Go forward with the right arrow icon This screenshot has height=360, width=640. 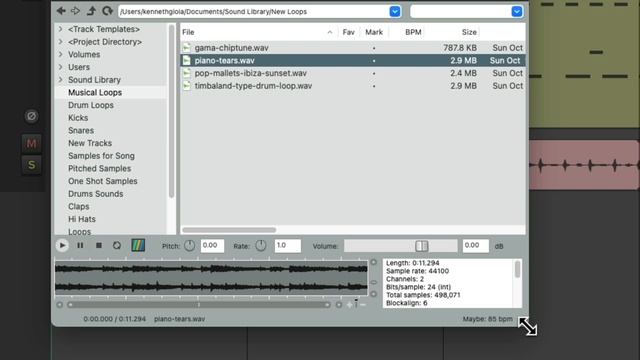click(76, 11)
